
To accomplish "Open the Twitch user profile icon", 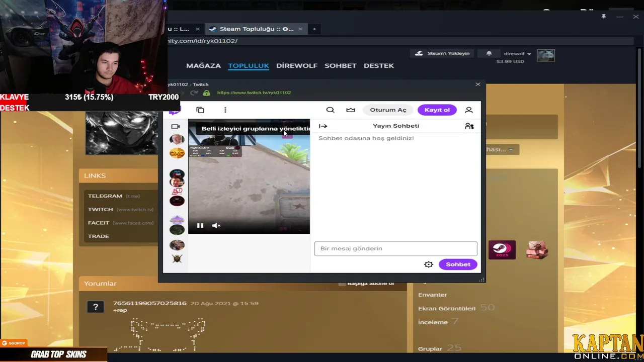I will pos(469,110).
